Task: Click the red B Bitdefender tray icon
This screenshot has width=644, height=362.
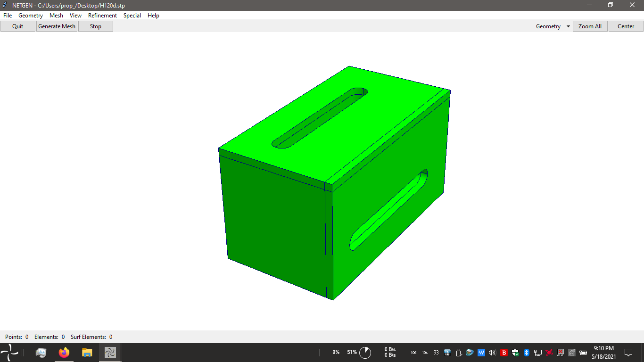Action: (504, 353)
